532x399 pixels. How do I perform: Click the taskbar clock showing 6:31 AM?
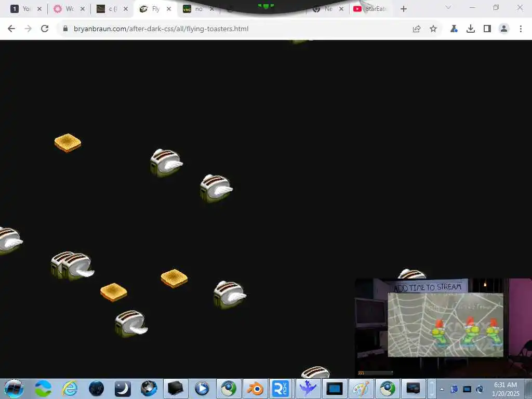click(x=506, y=389)
